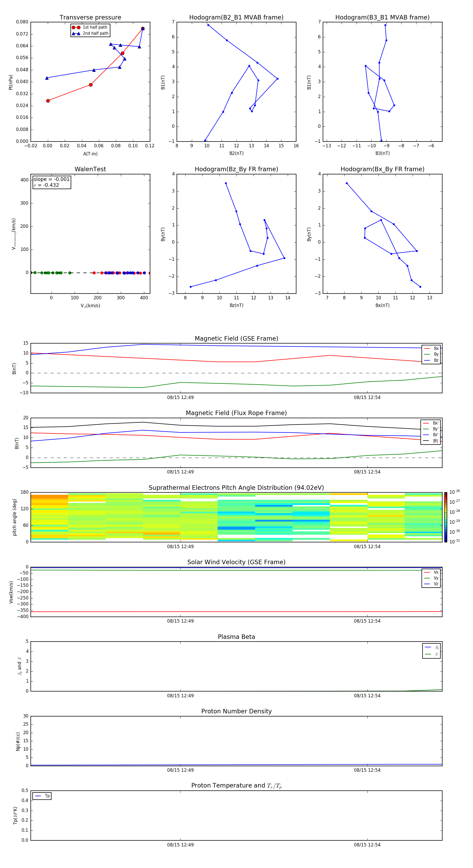Click the 'slope = -0.001' annotation
This screenshot has width=473, height=868.
point(52,179)
